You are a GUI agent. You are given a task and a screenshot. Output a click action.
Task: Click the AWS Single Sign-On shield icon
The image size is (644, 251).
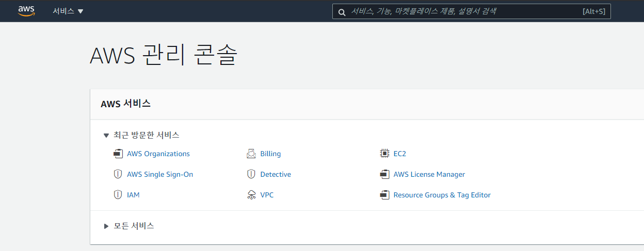click(x=118, y=174)
